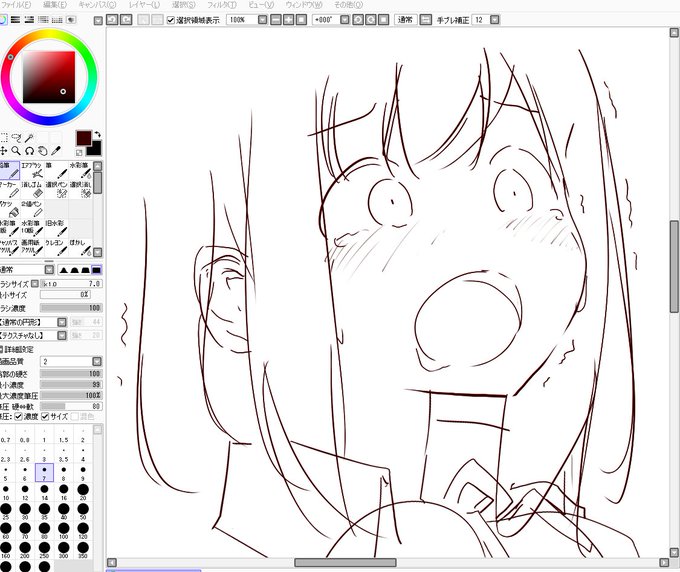Image resolution: width=680 pixels, height=572 pixels.
Task: Choose the ぼかし blur tool
Action: pyautogui.click(x=80, y=248)
